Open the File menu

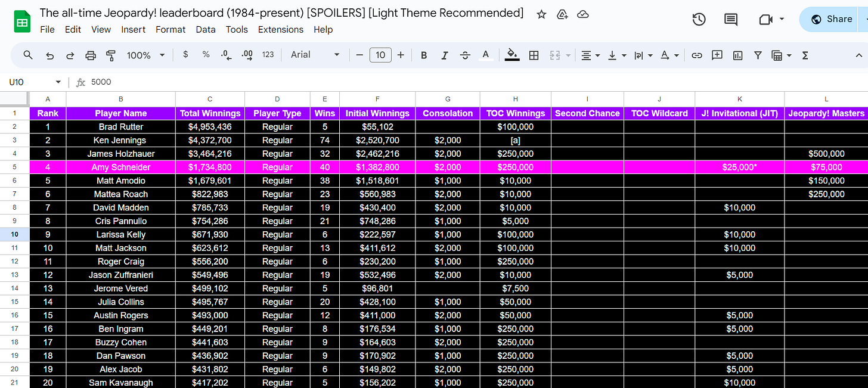coord(47,29)
